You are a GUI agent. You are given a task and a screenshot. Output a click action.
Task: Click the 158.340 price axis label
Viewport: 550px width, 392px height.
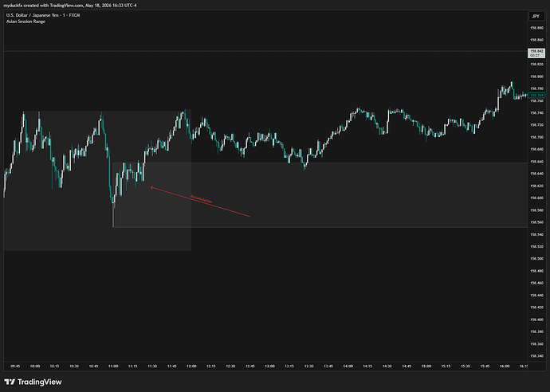point(536,356)
